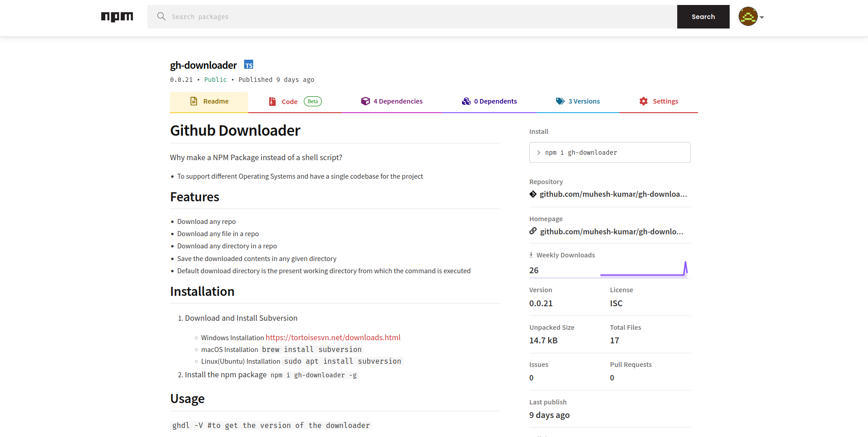Viewport: 868px width, 437px height.
Task: Click the Features heading
Action: click(194, 197)
